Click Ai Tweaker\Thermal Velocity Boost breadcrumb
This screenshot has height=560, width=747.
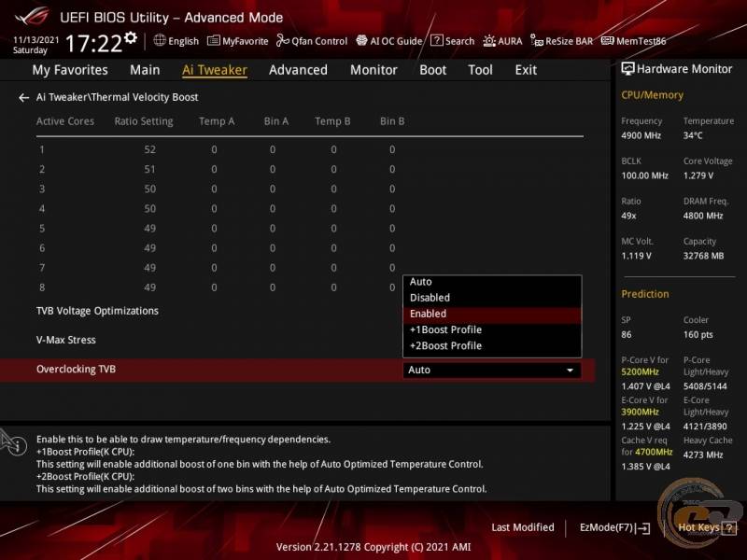(118, 97)
